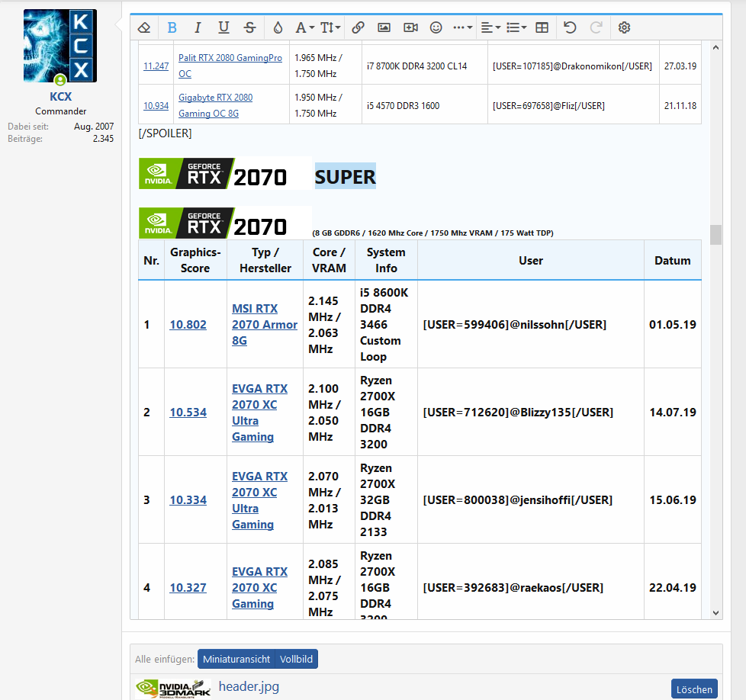Expand the more insert options menu
The width and height of the screenshot is (746, 700).
pos(462,27)
